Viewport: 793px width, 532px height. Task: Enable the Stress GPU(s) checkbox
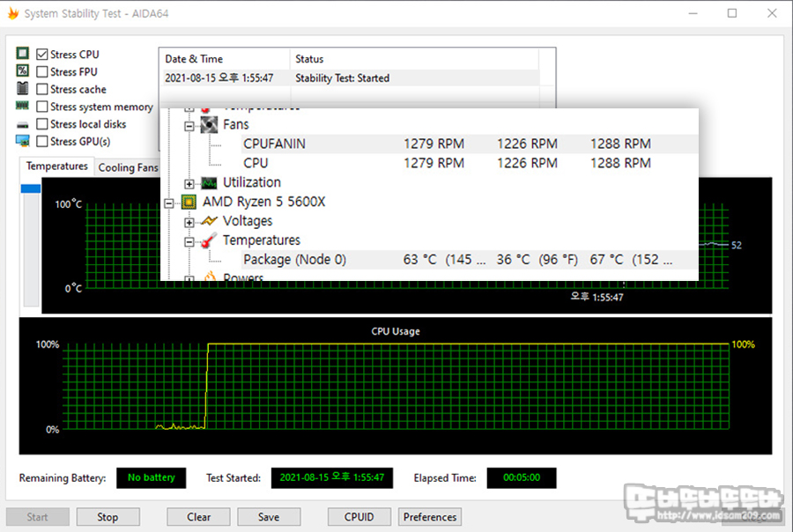pos(42,141)
